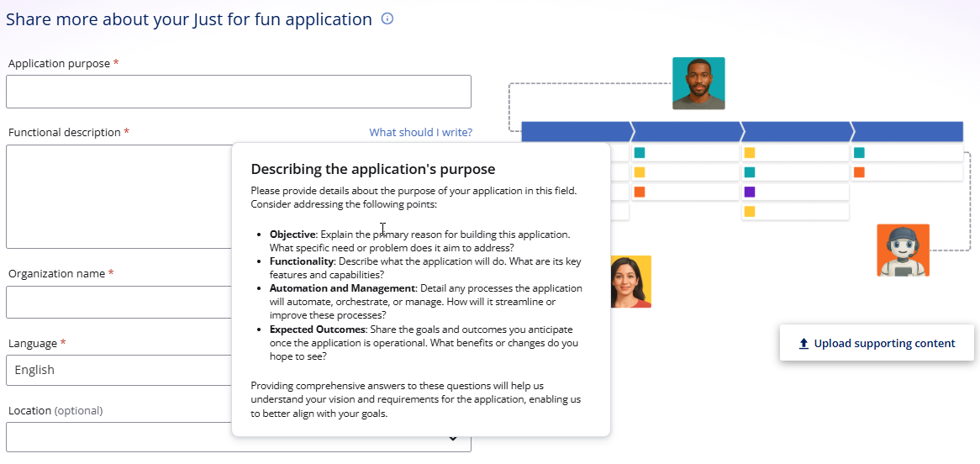
Task: Click the orange square in the rightmost column
Action: pos(859,172)
